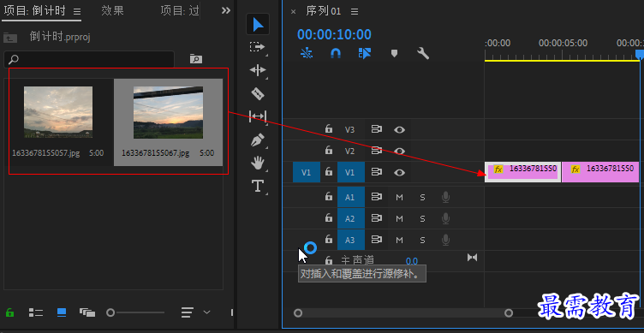Click the master track volume 0.0
Viewport: 644px width, 333px height.
412,261
